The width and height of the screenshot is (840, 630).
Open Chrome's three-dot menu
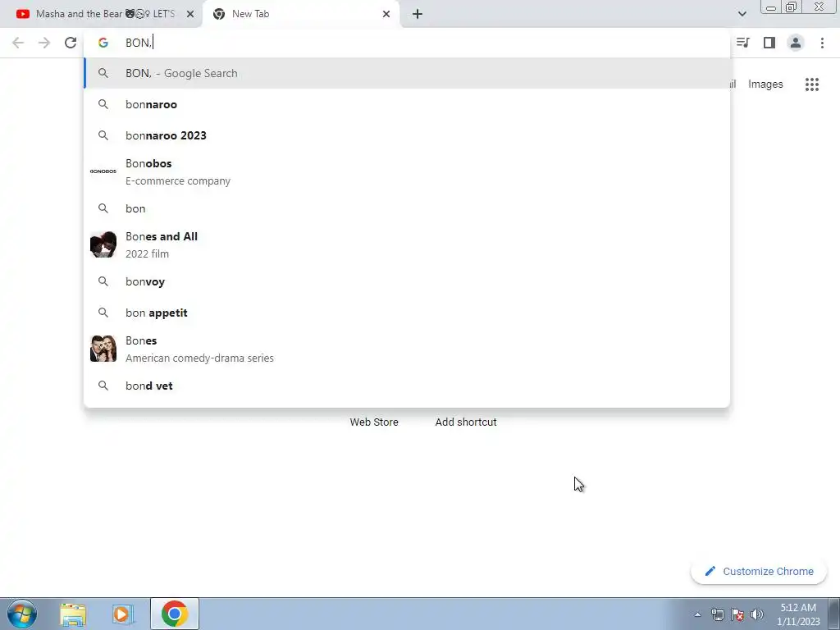pyautogui.click(x=822, y=43)
